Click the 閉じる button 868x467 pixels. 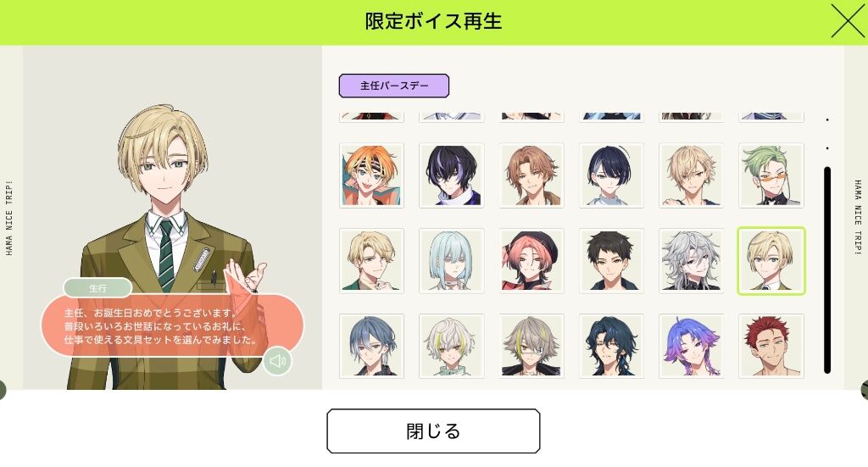click(x=433, y=431)
